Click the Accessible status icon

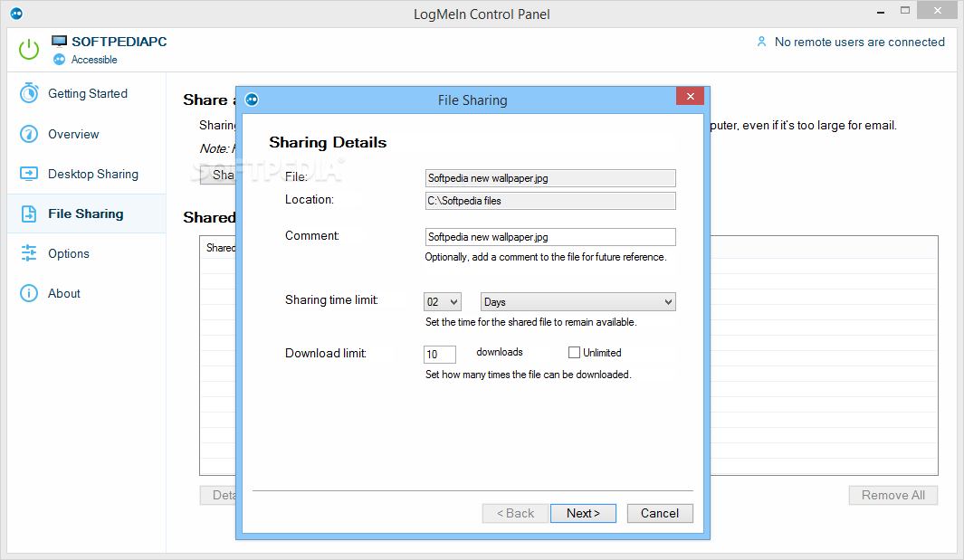pyautogui.click(x=59, y=60)
